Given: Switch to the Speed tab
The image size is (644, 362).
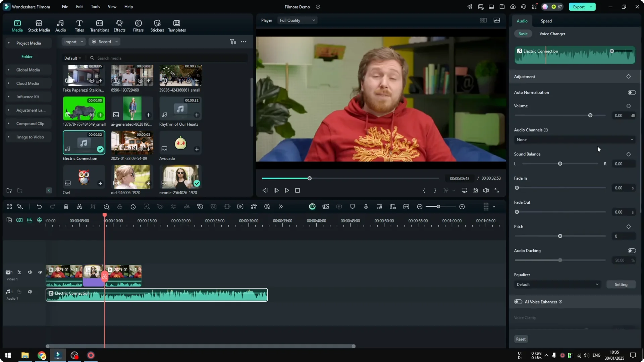Looking at the screenshot, I should [546, 21].
